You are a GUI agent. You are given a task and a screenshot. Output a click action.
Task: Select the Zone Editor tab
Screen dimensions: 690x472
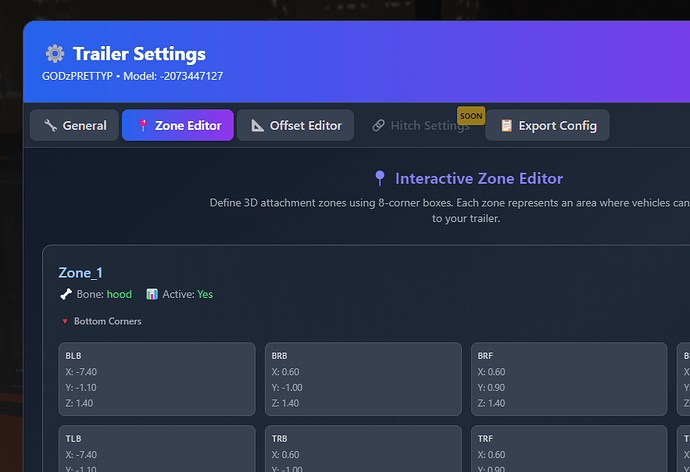click(178, 125)
